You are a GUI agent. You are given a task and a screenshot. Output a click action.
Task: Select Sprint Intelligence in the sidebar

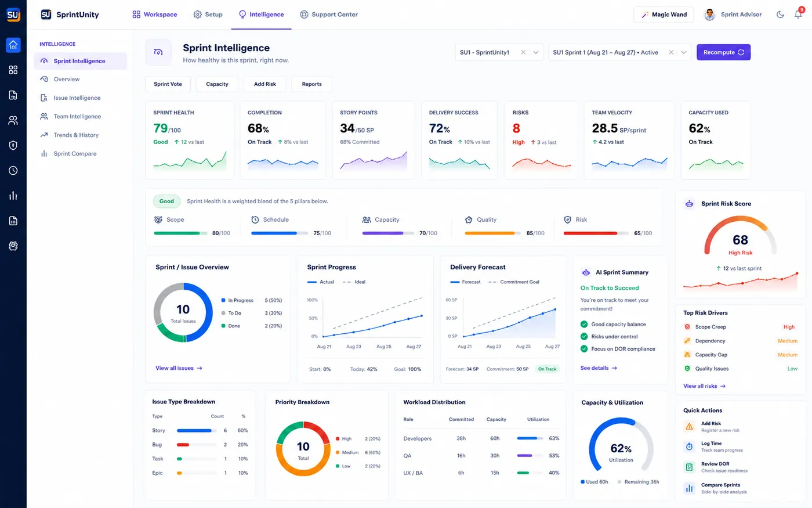80,61
